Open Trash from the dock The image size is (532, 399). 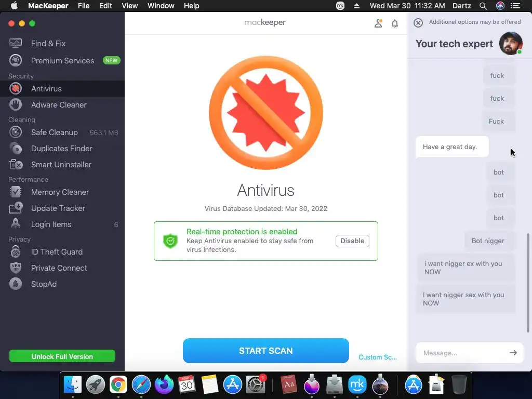(x=459, y=384)
